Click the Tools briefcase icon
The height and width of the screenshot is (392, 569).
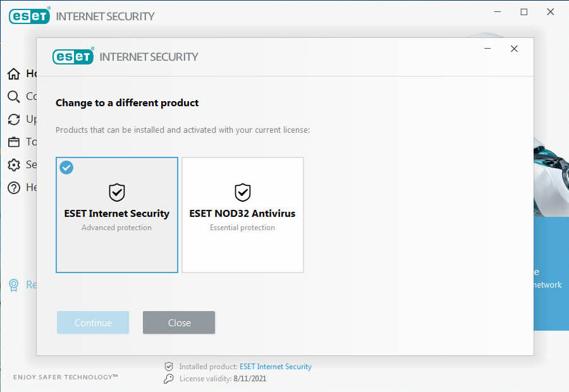pos(13,142)
